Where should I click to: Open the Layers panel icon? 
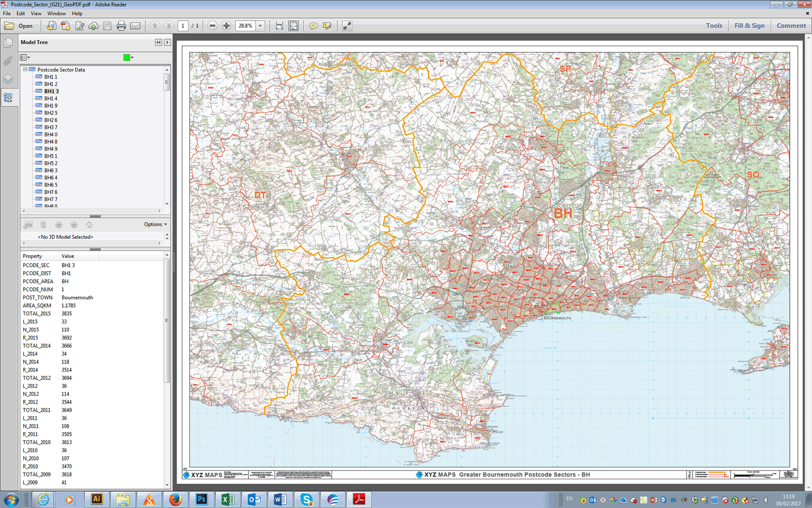[x=8, y=79]
